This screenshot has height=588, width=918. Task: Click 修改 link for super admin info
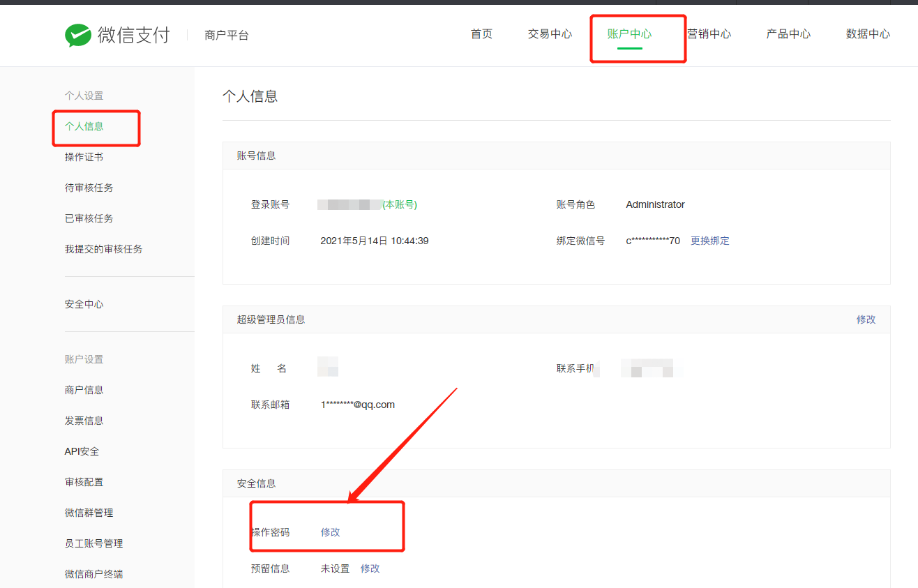point(866,319)
